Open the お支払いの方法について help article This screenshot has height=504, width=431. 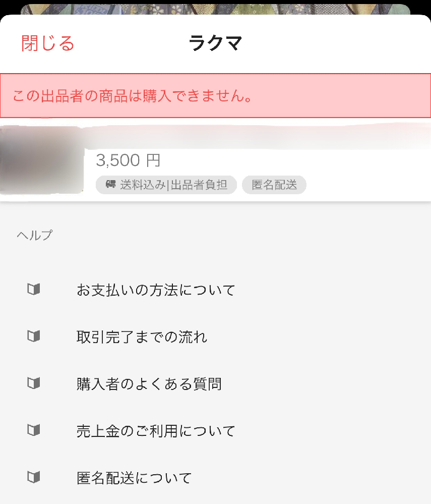point(155,290)
